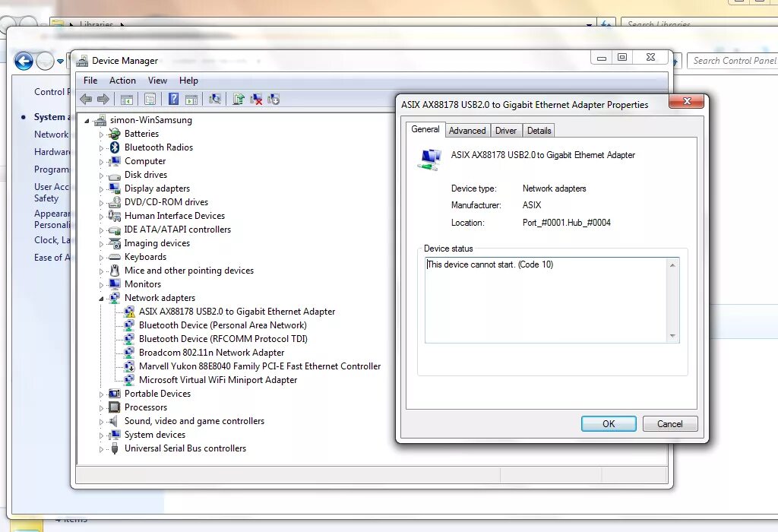
Task: Click the Sound, video and game controllers icon
Action: coord(114,421)
